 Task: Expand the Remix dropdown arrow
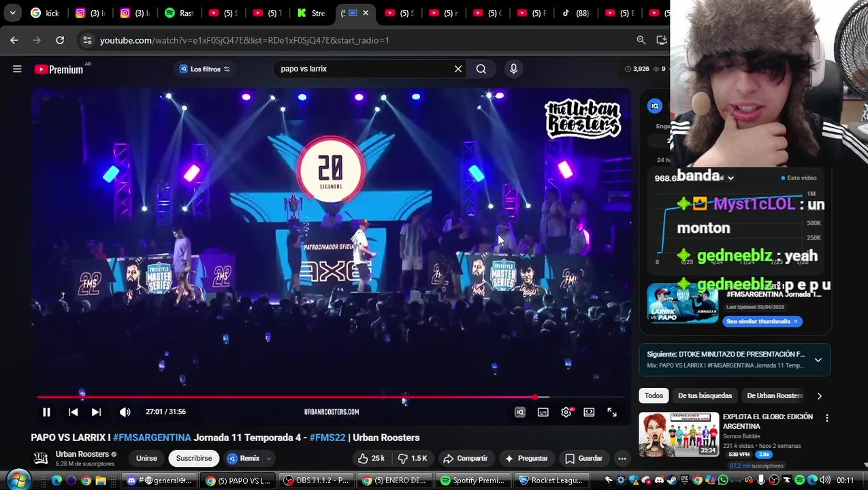click(x=269, y=459)
